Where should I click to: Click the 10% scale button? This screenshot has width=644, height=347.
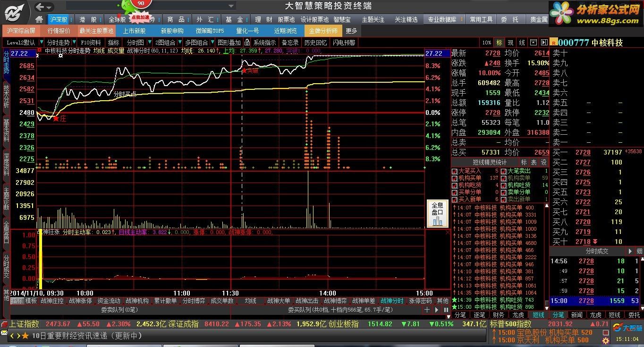pos(487,43)
